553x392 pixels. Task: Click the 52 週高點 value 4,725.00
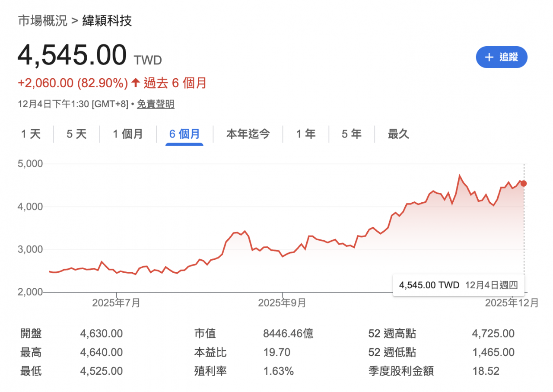(493, 333)
